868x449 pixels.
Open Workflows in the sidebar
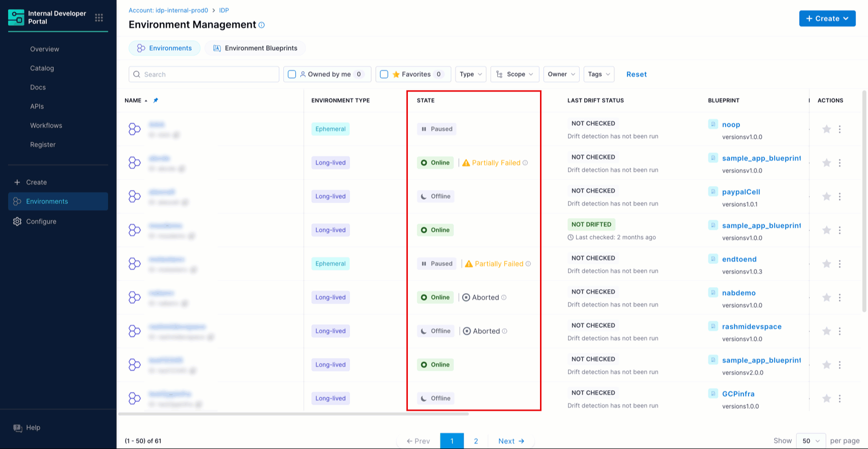point(46,126)
